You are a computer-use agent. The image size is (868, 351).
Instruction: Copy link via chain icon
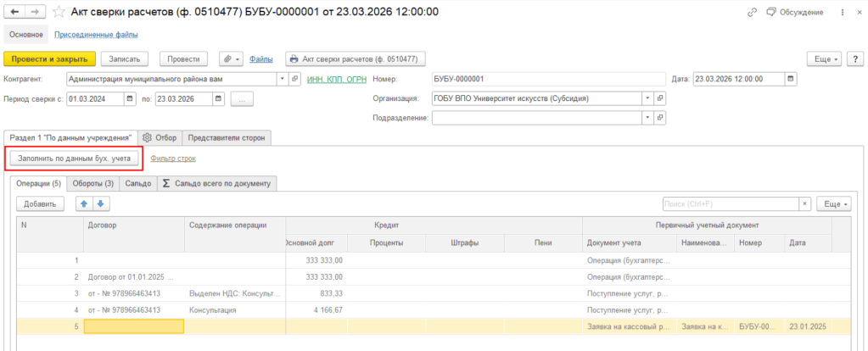point(753,12)
